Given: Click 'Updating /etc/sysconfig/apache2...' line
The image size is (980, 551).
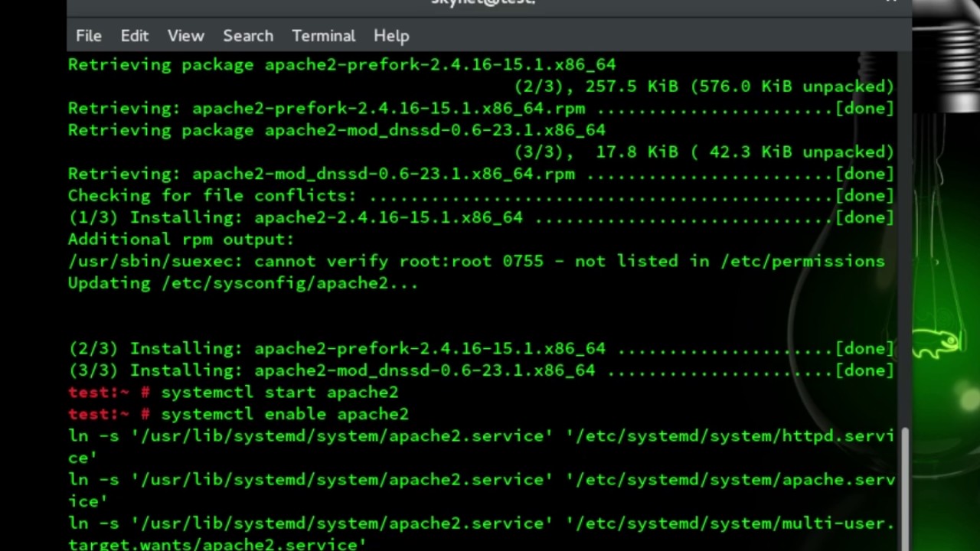Looking at the screenshot, I should click(x=243, y=283).
